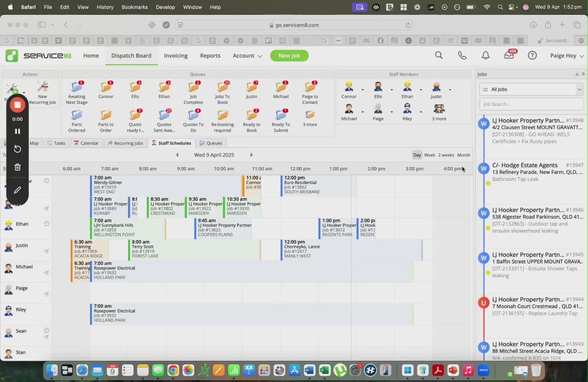
Task: Open the Ellis queue folder
Action: (135, 90)
